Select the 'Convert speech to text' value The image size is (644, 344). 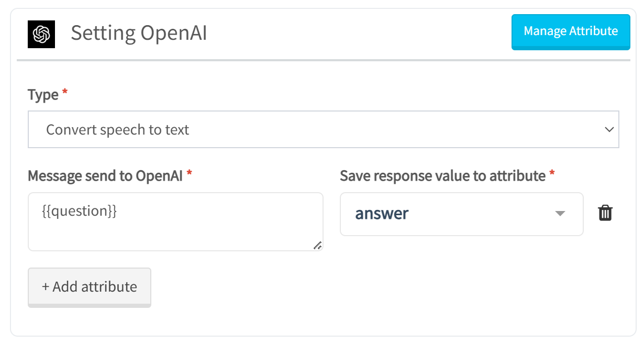point(118,130)
